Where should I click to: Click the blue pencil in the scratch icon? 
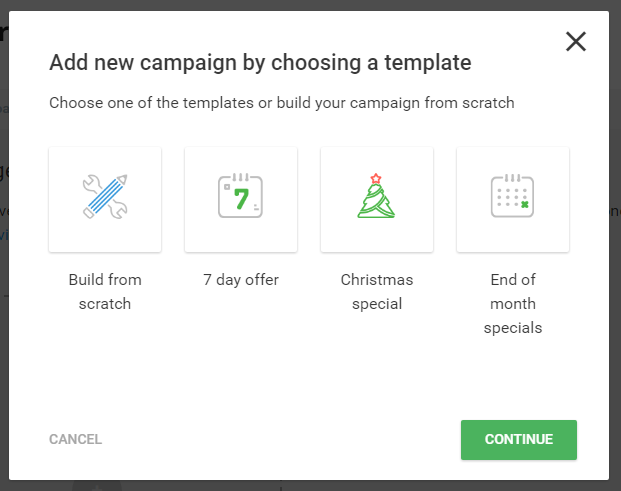tap(107, 194)
